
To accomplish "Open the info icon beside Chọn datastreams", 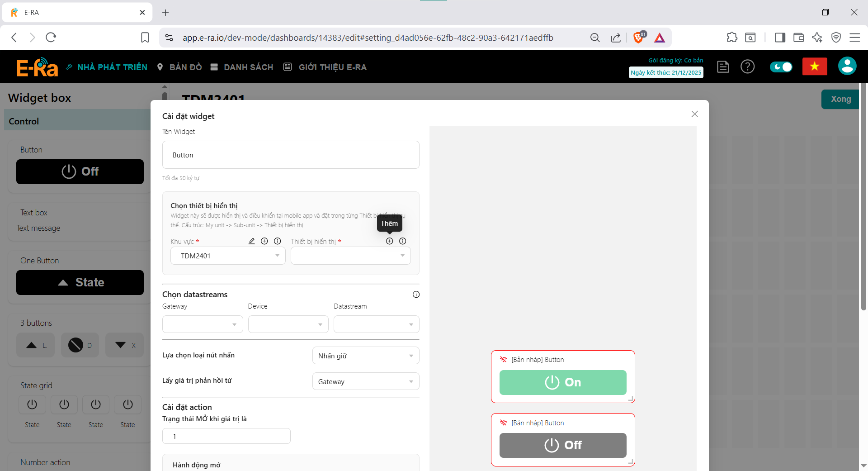I will 416,295.
